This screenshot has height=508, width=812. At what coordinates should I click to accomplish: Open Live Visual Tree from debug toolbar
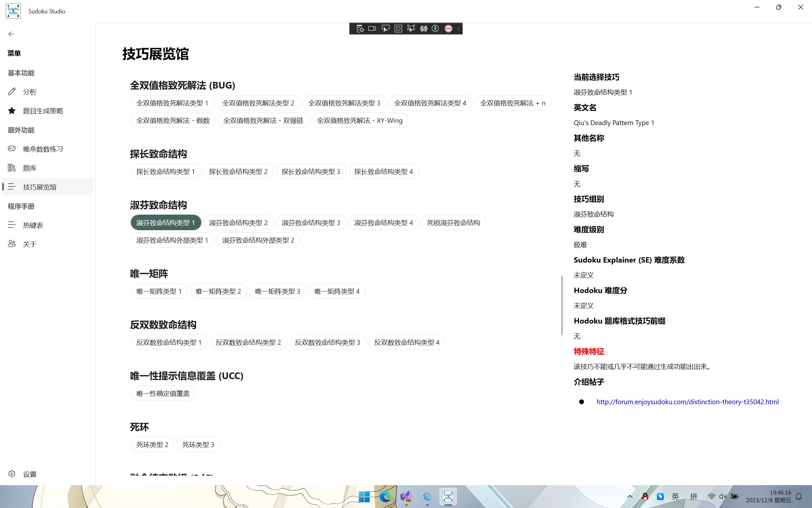[360, 29]
